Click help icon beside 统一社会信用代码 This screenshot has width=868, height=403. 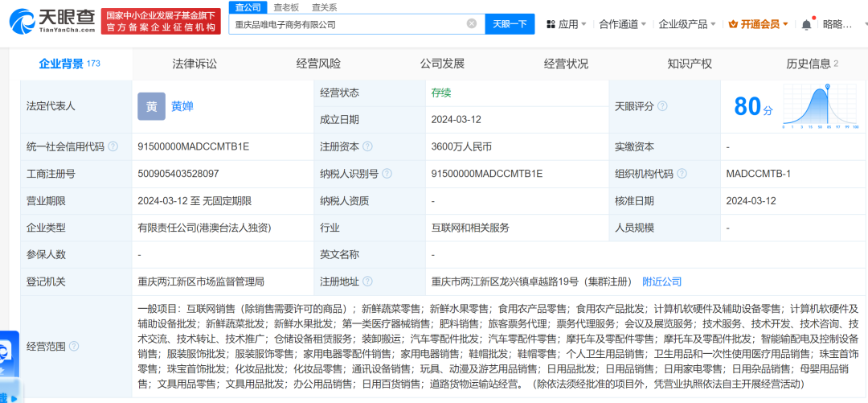point(113,146)
